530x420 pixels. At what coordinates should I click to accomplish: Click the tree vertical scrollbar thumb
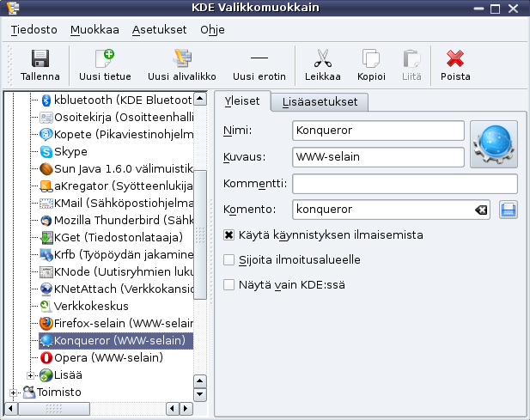(200, 234)
